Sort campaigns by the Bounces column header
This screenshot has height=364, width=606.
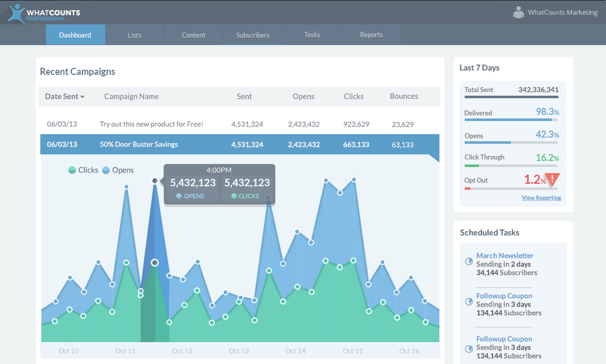tap(403, 96)
